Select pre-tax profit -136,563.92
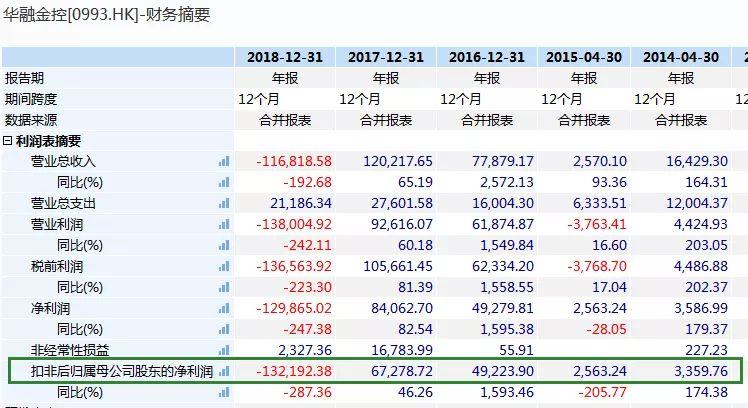Screen dimensions: 748x408 [x=294, y=266]
